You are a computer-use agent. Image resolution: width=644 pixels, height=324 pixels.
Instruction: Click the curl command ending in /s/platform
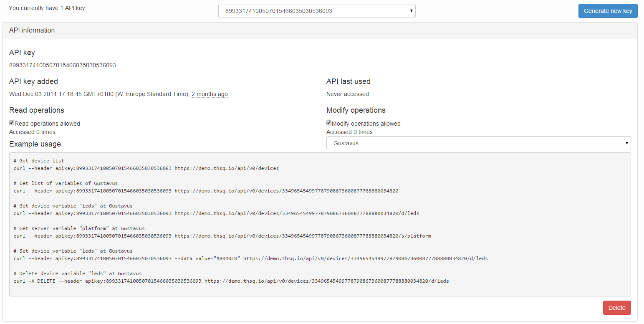[x=222, y=236]
